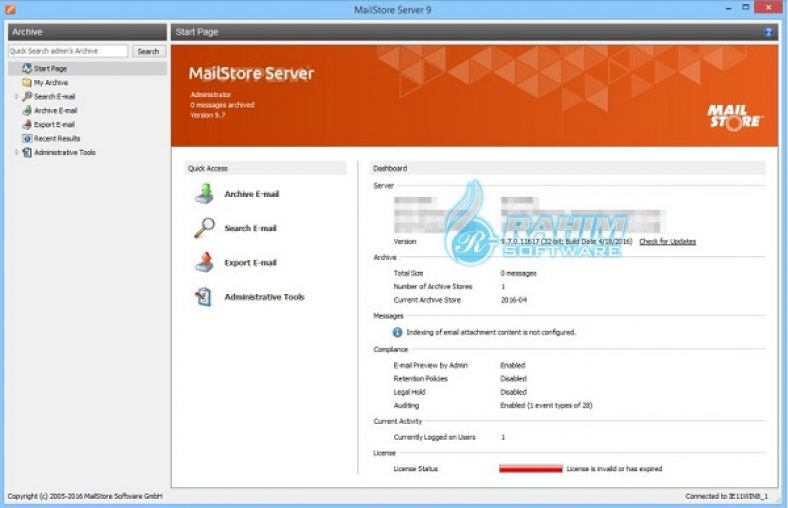Click the 'Number of Archive Stores' label
Screen dimensions: 788x508
point(433,286)
